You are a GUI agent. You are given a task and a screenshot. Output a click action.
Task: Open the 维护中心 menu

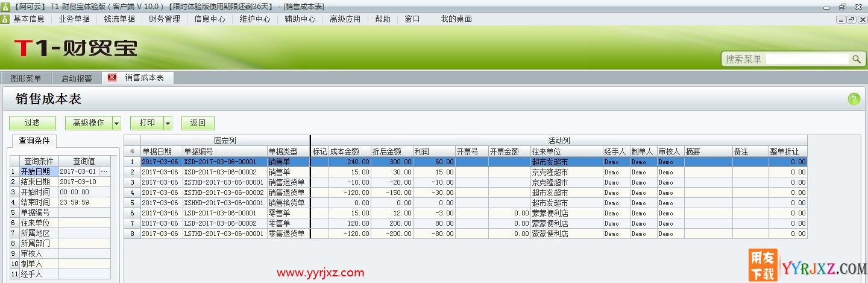[x=255, y=19]
